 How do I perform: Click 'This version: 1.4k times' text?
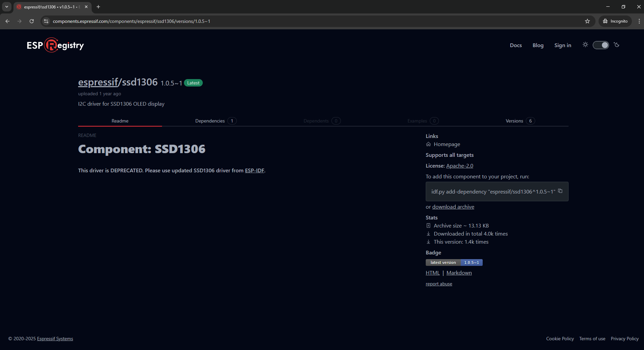[461, 242]
